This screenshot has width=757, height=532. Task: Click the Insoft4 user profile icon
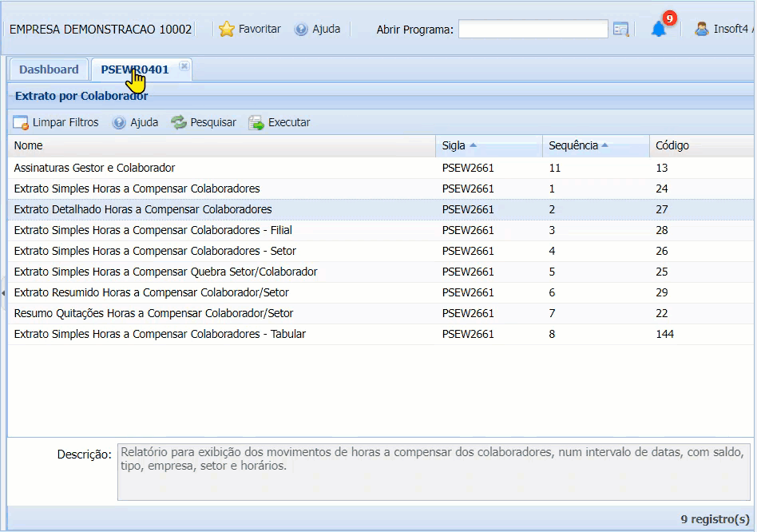[x=702, y=30]
